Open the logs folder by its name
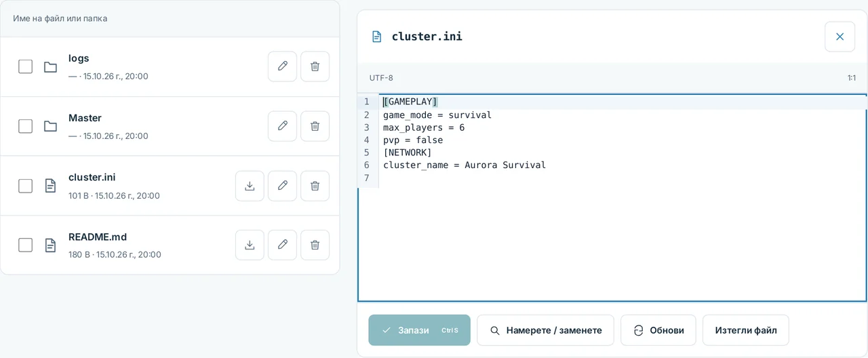The image size is (868, 358). click(79, 58)
